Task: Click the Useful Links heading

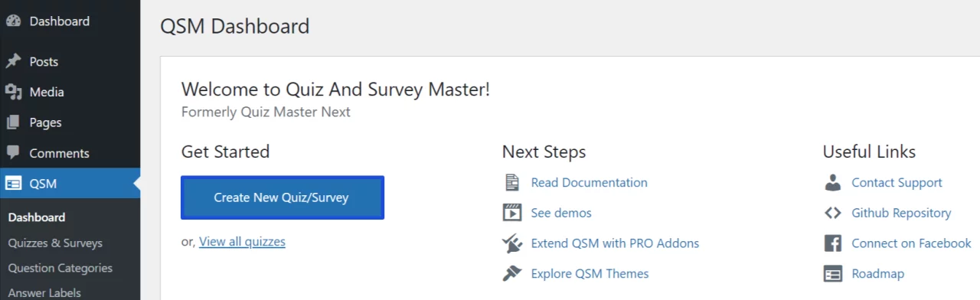Action: (x=869, y=152)
